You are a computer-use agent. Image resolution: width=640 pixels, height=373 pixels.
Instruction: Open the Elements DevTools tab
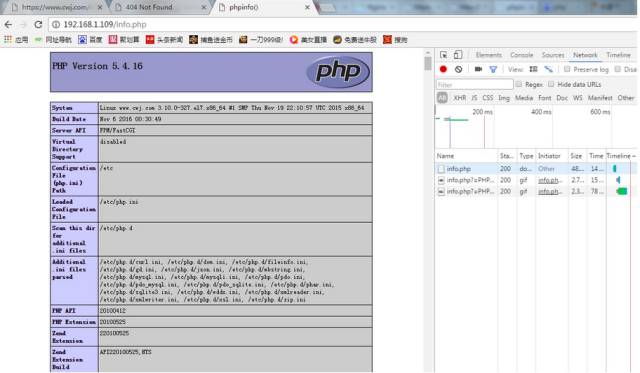click(489, 55)
